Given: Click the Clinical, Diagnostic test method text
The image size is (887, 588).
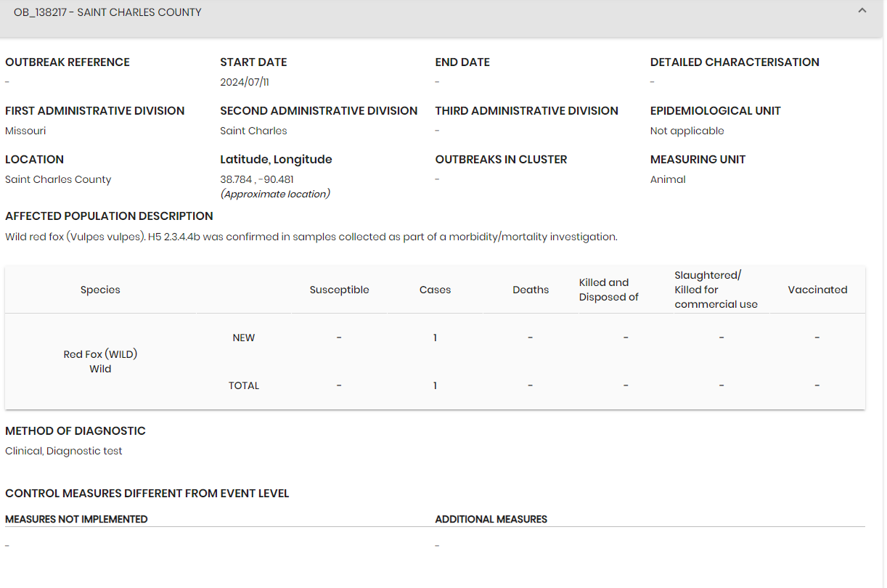Looking at the screenshot, I should (x=64, y=451).
